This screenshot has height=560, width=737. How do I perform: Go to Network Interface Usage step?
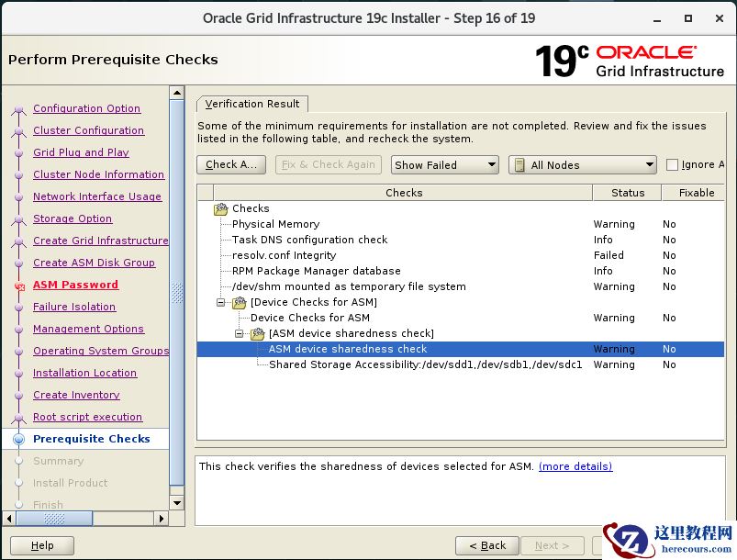97,196
